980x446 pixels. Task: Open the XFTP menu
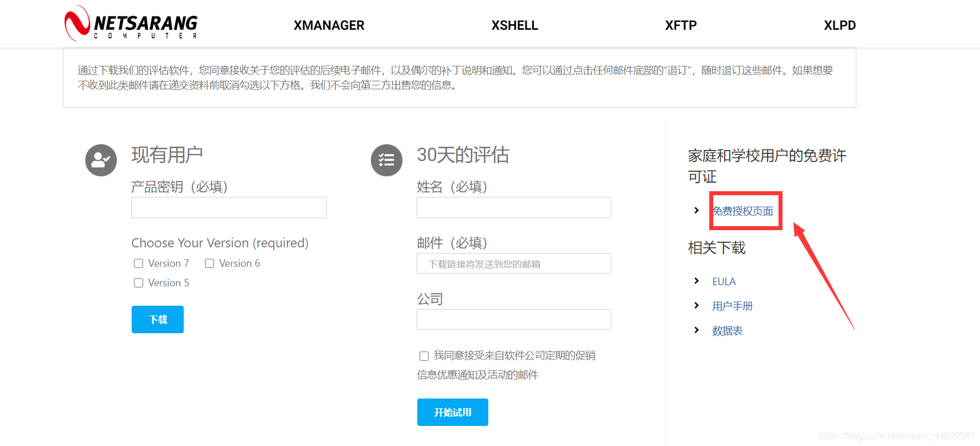[x=681, y=25]
